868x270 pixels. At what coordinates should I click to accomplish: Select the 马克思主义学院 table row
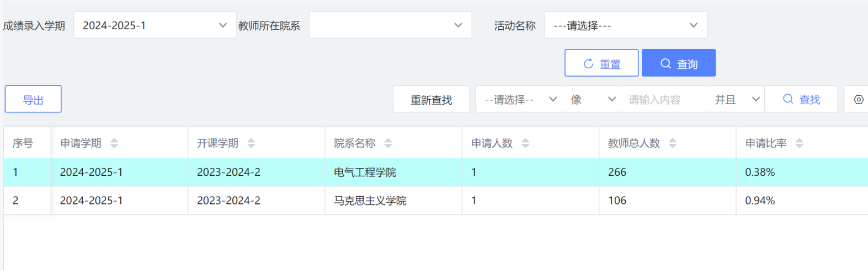point(370,201)
